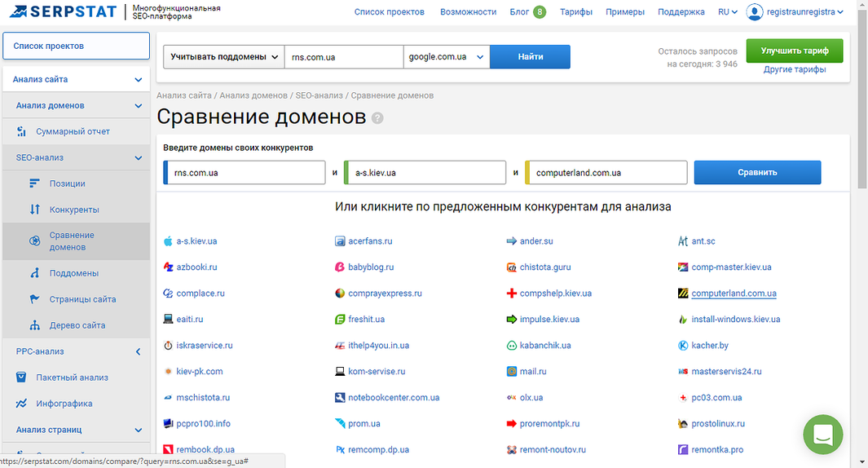Click the Список проектов sidebar button
This screenshot has height=468, width=868.
[x=76, y=46]
